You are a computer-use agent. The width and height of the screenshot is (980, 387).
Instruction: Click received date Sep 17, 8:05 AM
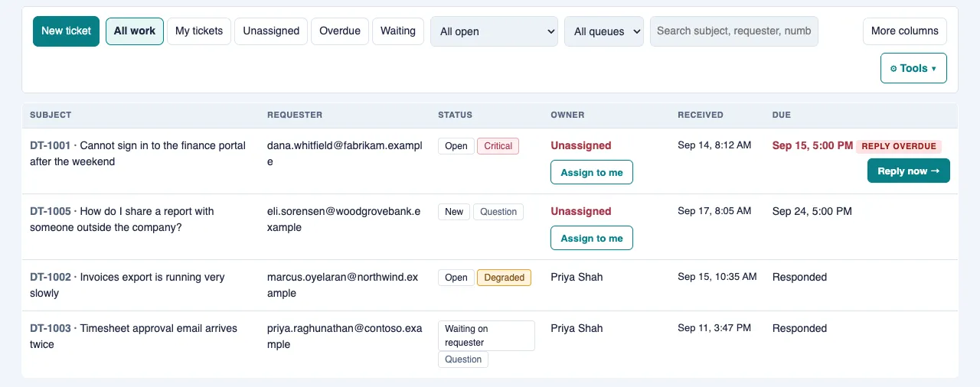714,211
